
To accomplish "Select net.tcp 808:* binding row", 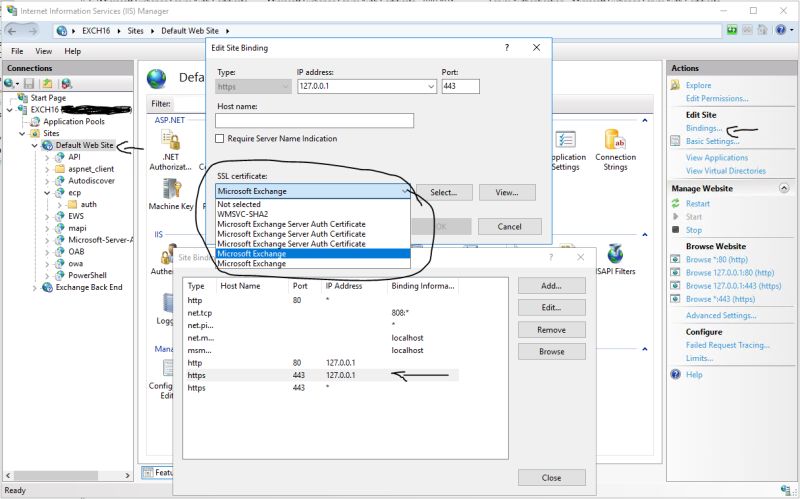I will click(x=322, y=313).
